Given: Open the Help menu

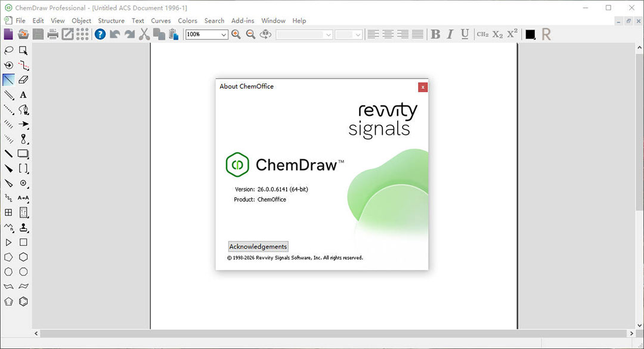Looking at the screenshot, I should (299, 20).
